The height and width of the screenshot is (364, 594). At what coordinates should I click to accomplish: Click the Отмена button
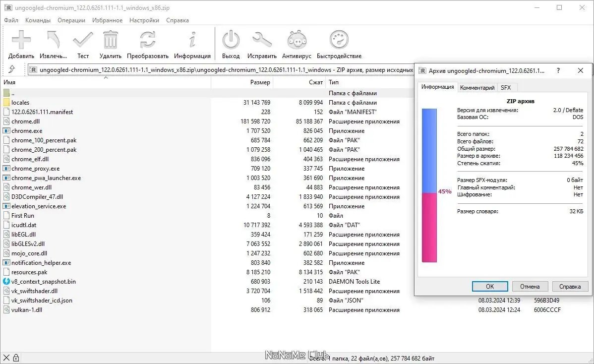pyautogui.click(x=530, y=286)
